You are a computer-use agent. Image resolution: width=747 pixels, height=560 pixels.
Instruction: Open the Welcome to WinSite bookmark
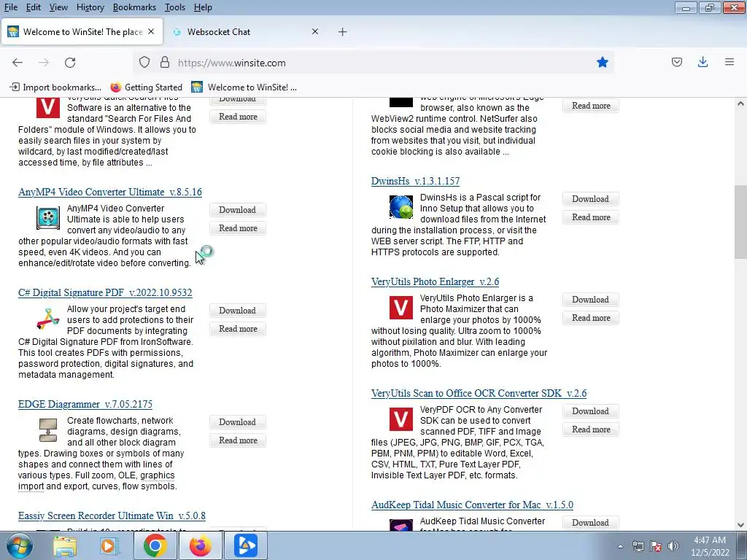pyautogui.click(x=244, y=87)
